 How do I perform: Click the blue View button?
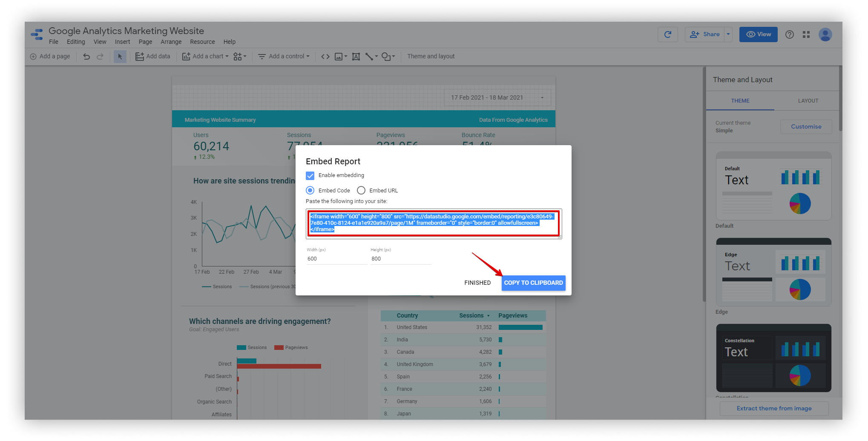tap(759, 34)
